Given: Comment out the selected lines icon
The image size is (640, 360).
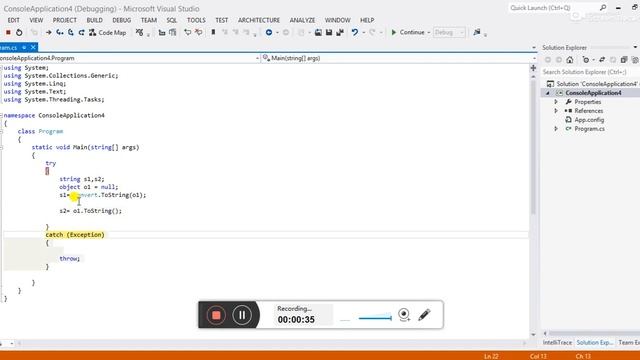Looking at the screenshot, I should (x=187, y=32).
